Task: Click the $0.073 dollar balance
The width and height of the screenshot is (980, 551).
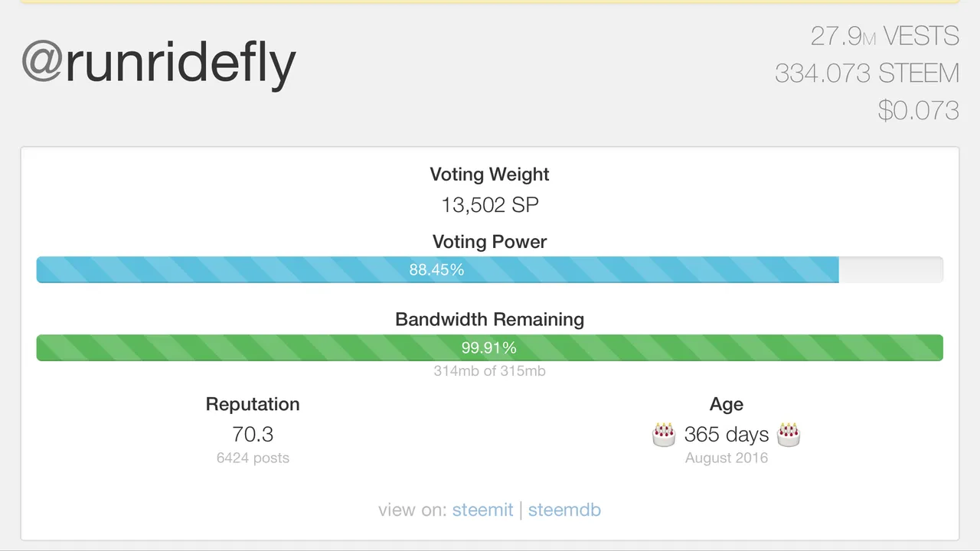Action: coord(918,110)
